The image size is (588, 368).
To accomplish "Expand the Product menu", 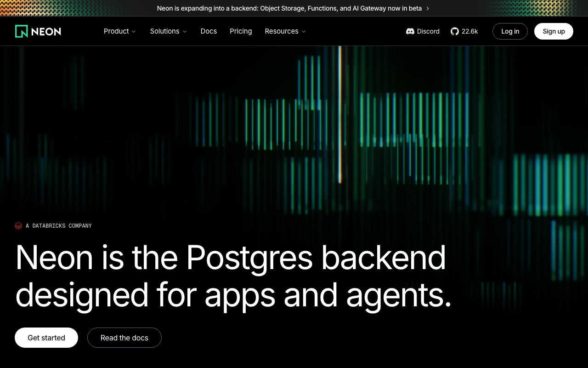I will tap(120, 31).
